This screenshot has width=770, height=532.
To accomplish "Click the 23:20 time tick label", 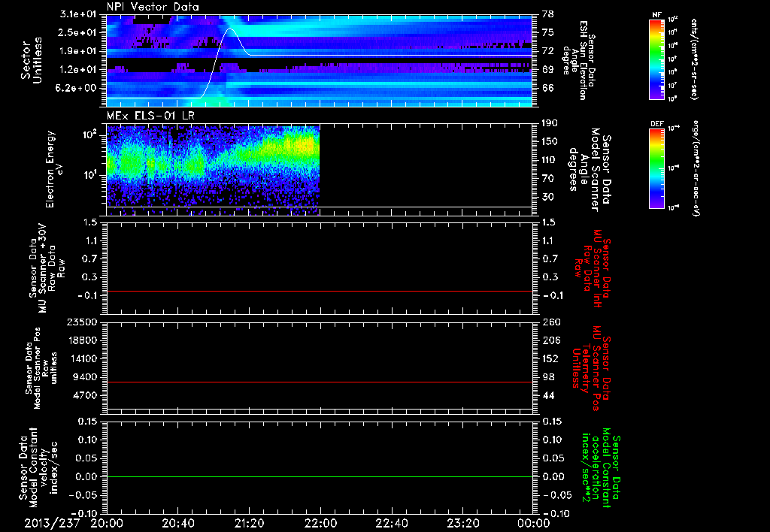I will point(462,523).
